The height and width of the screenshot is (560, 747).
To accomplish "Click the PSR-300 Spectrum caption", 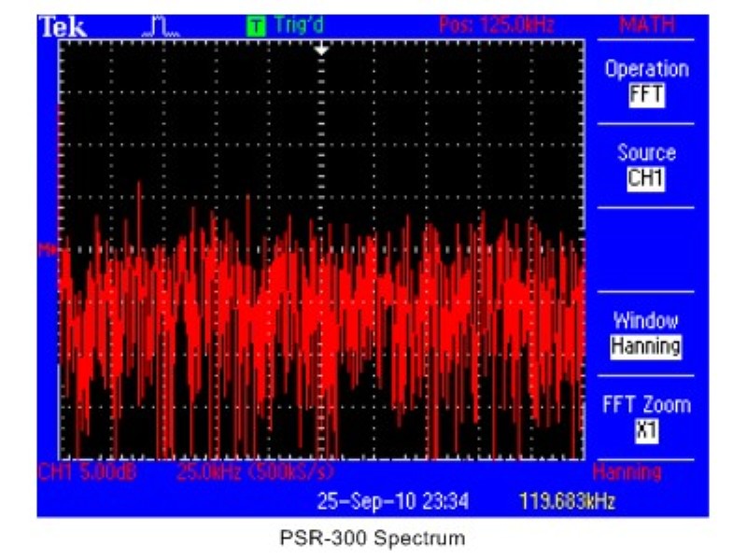I will click(372, 539).
